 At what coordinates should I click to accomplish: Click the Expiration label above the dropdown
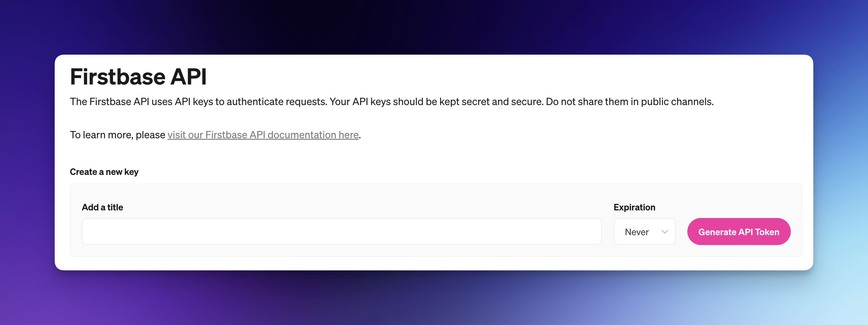click(x=634, y=207)
